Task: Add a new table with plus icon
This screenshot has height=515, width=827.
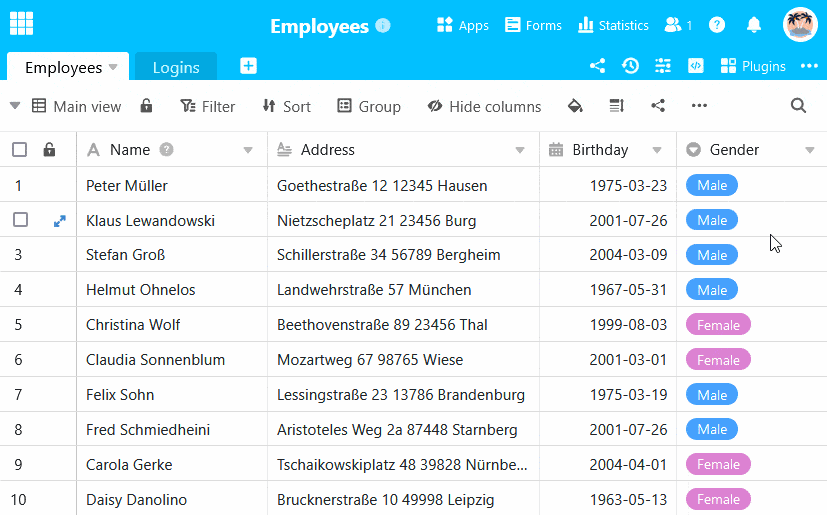Action: (x=249, y=66)
